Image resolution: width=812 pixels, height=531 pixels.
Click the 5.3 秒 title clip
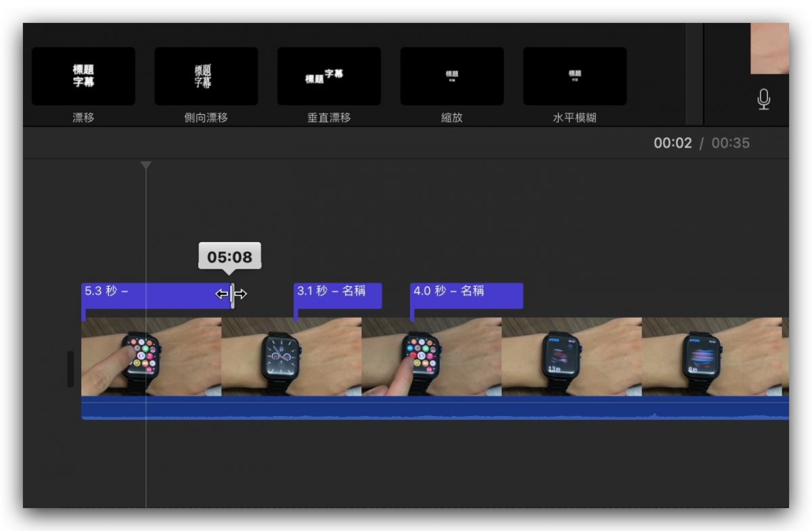(x=156, y=296)
